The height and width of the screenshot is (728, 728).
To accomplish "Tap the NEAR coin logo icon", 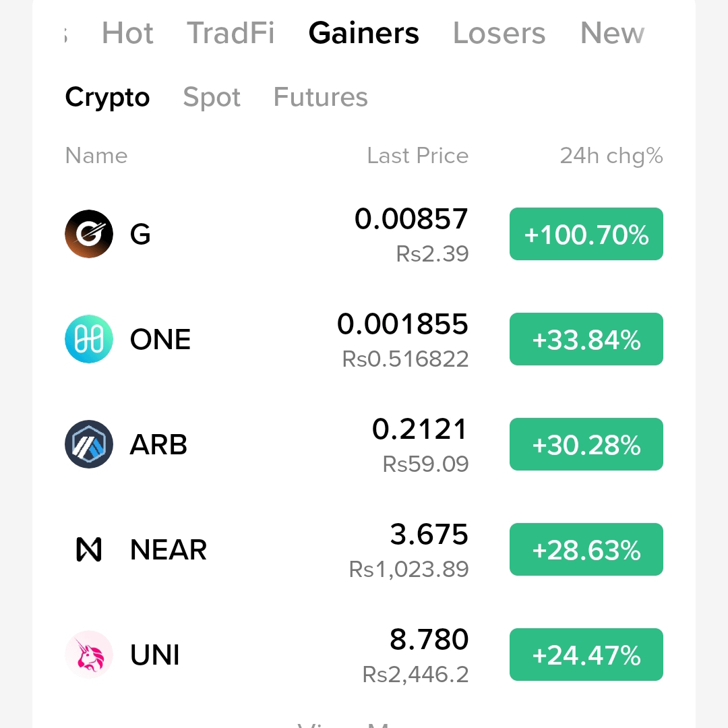I will click(x=89, y=549).
